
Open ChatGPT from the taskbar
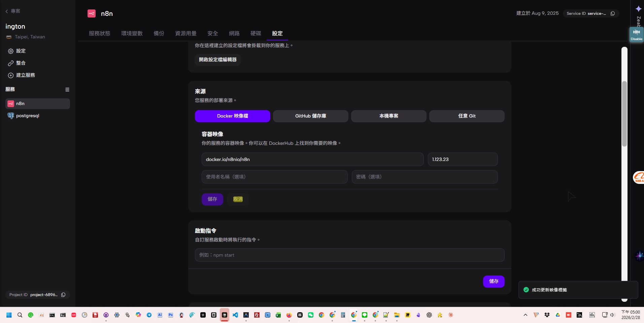point(429,315)
